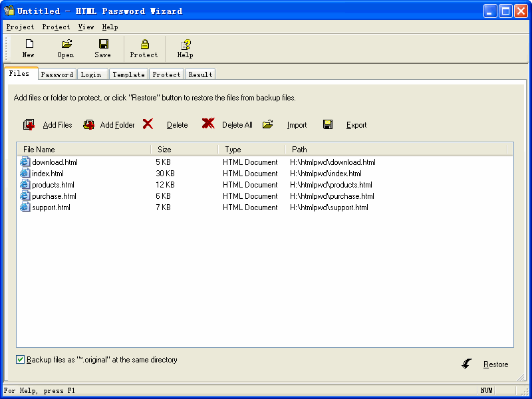This screenshot has width=532, height=399.
Task: Click the Protect padlock toolbar icon
Action: [x=144, y=45]
